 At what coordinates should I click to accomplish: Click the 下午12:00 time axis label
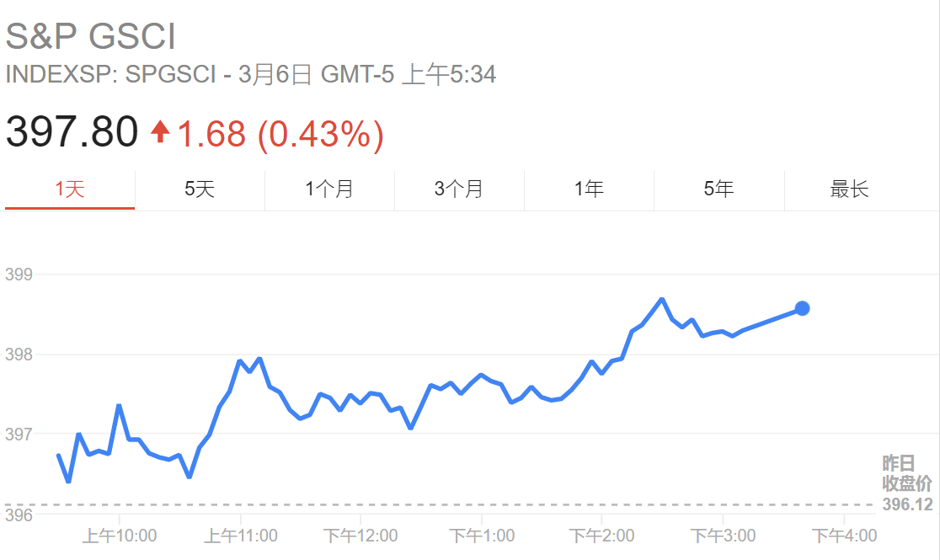pyautogui.click(x=361, y=535)
